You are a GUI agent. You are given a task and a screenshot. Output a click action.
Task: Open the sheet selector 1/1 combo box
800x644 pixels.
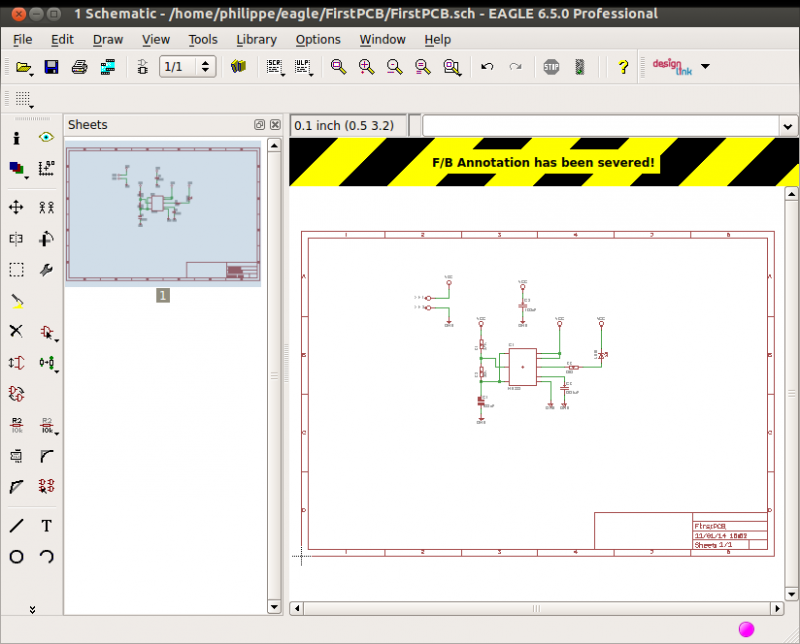coord(187,67)
